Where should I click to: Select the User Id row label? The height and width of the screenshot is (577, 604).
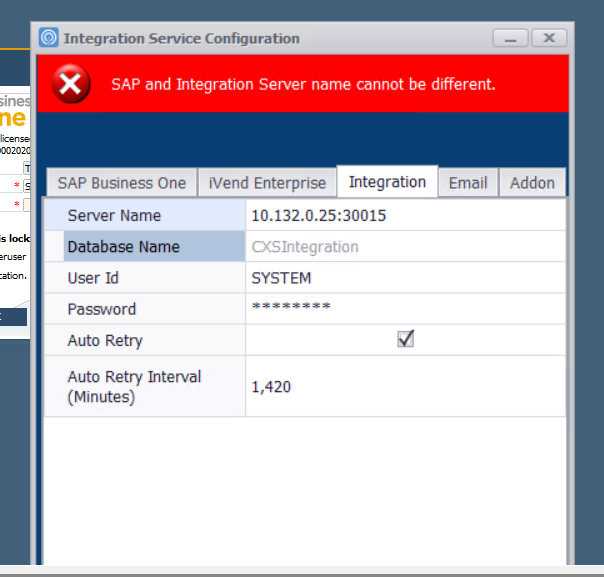(x=145, y=278)
